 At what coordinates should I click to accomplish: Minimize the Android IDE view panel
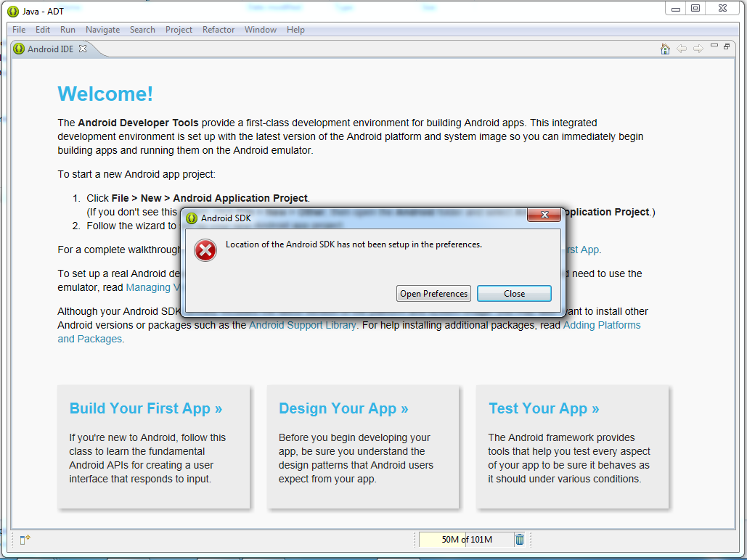[x=714, y=46]
